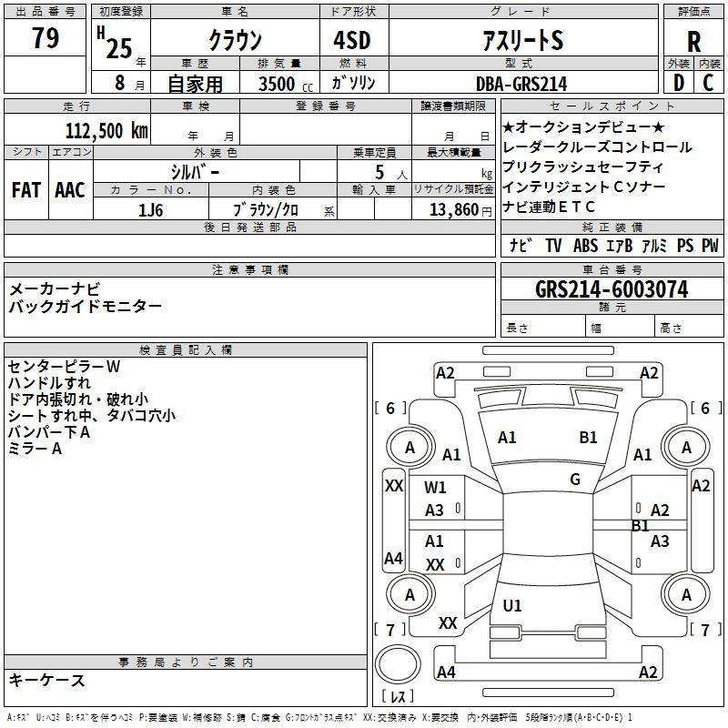Select the registration year H25
This screenshot has width=728, height=728.
115,43
